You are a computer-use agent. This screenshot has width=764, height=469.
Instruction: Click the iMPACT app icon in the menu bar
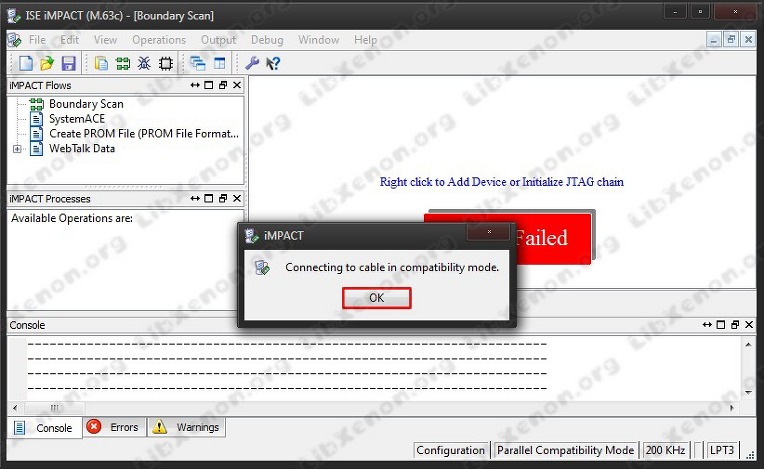pos(14,40)
